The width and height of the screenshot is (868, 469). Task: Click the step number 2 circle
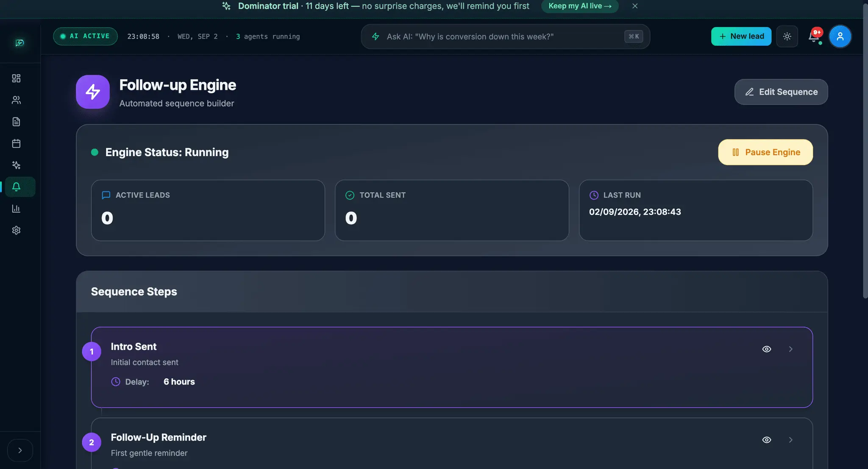(92, 442)
